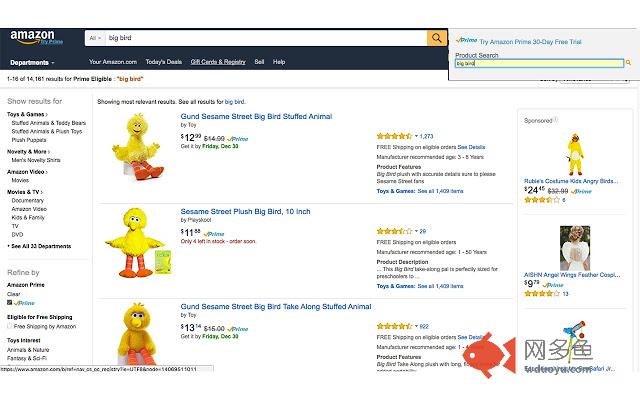Click the first result's star rating
Viewport: 640px width, 400px height.
pos(392,135)
